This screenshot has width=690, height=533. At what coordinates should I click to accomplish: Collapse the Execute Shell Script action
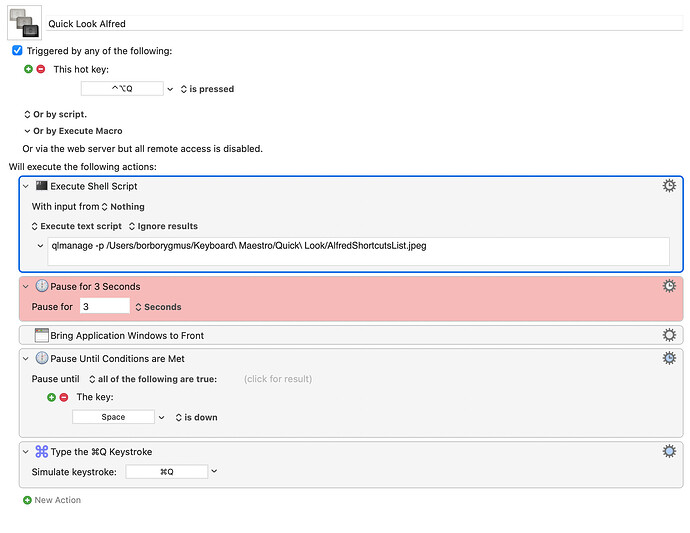(26, 186)
